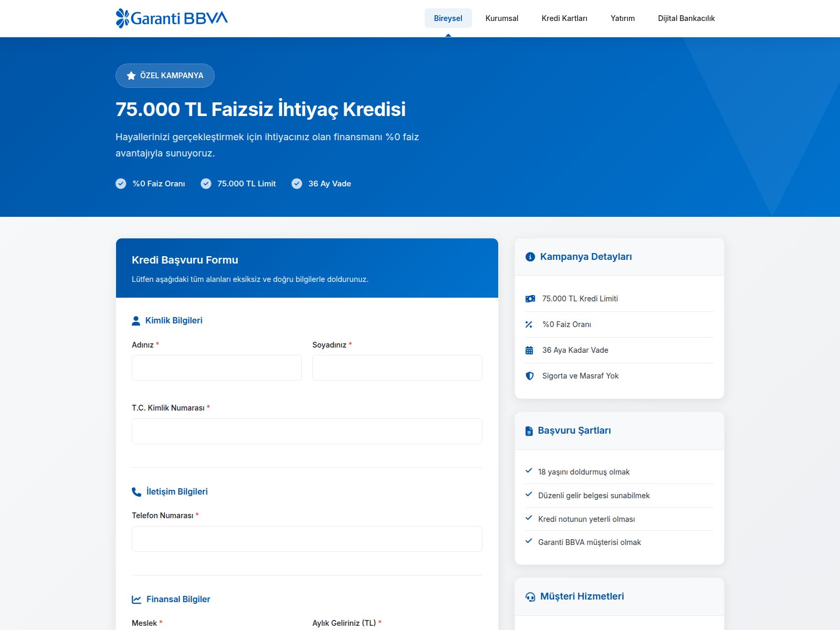Viewport: 840px width, 630px height.
Task: Click the Finansal Bilgiler section heading
Action: click(178, 600)
